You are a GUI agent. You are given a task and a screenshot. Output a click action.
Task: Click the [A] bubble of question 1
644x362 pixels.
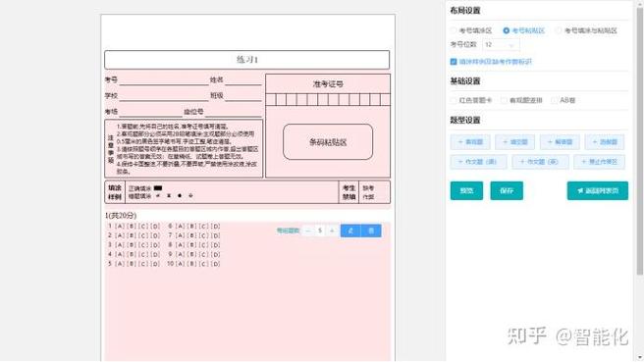[120, 227]
